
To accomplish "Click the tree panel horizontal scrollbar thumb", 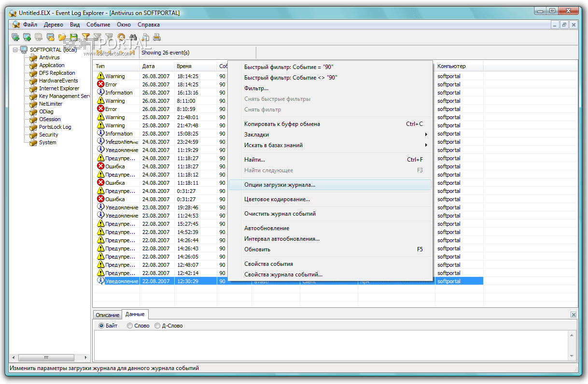I will [46, 357].
